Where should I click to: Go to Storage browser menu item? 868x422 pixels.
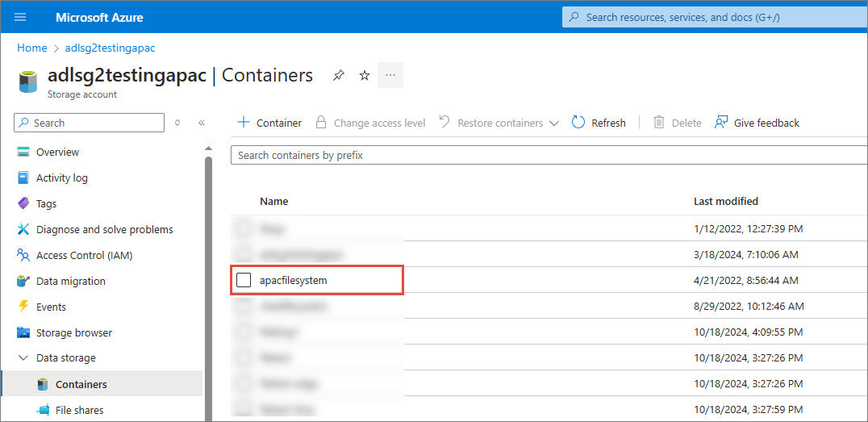[74, 332]
